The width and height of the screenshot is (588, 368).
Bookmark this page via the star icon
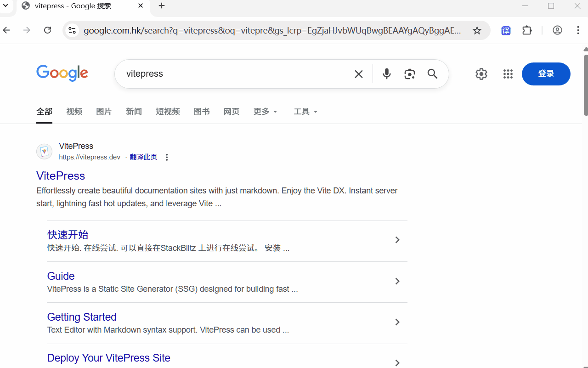[477, 30]
